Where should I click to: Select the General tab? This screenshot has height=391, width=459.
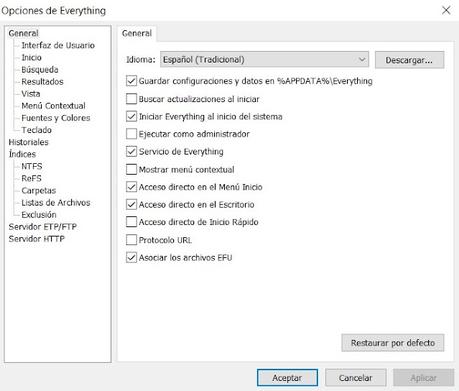click(x=137, y=33)
